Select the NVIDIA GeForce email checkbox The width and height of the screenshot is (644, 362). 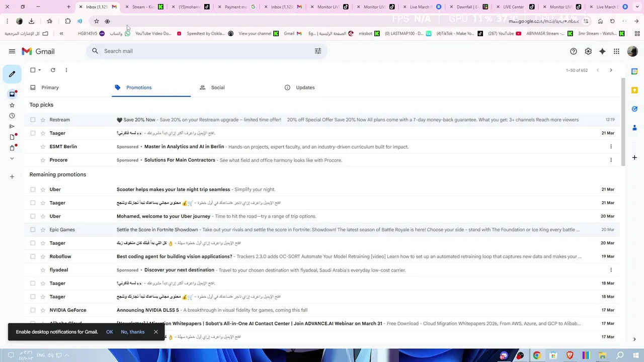[33, 310]
